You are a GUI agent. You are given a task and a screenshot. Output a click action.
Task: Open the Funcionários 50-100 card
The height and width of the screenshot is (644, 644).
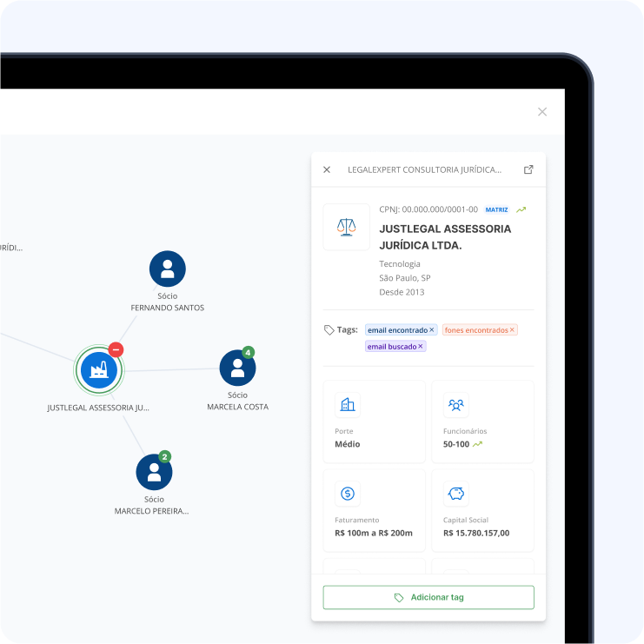[x=482, y=422]
